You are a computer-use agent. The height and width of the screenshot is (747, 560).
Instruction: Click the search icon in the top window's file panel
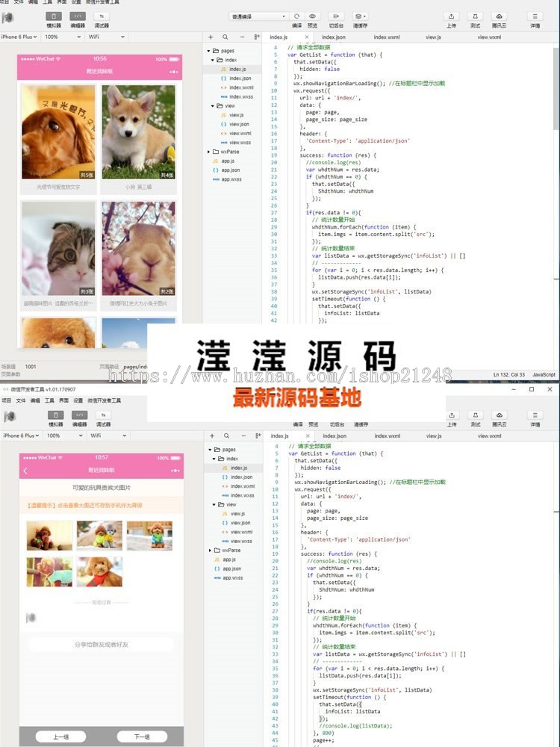[225, 37]
